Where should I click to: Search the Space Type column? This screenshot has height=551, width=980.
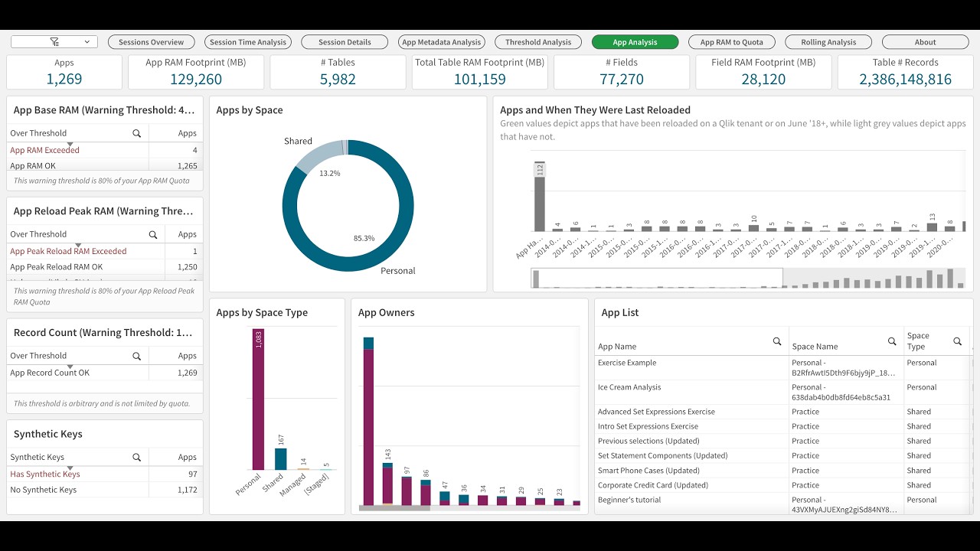pyautogui.click(x=957, y=341)
